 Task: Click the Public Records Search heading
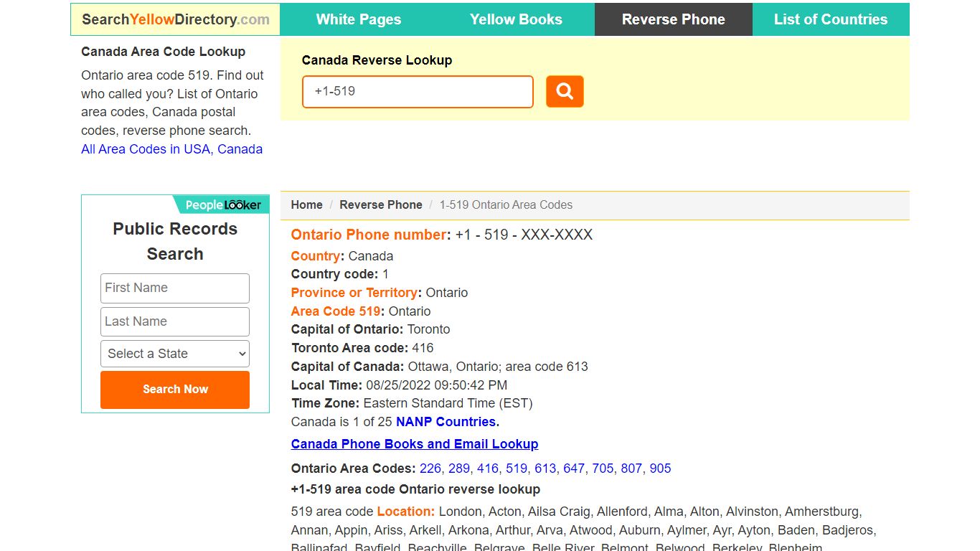coord(175,241)
